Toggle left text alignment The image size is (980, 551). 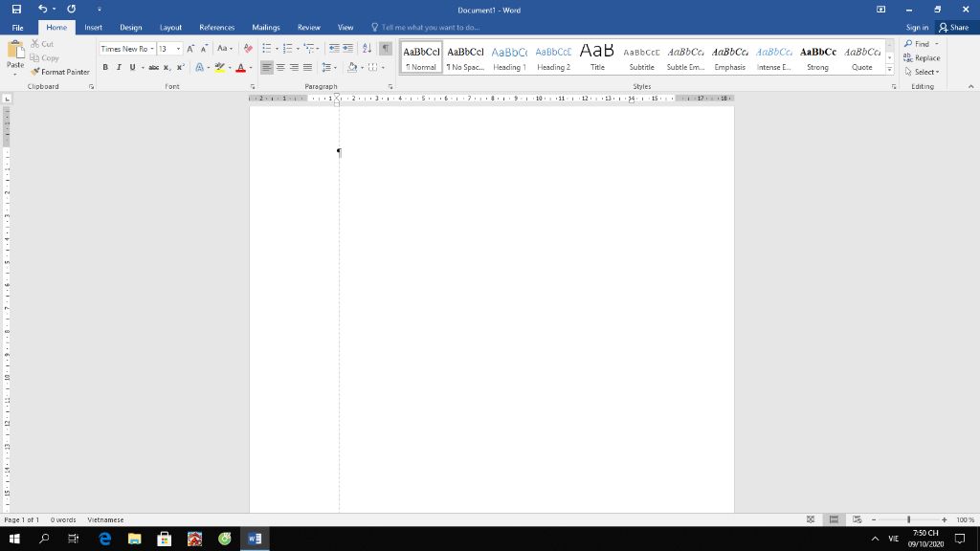coord(267,68)
